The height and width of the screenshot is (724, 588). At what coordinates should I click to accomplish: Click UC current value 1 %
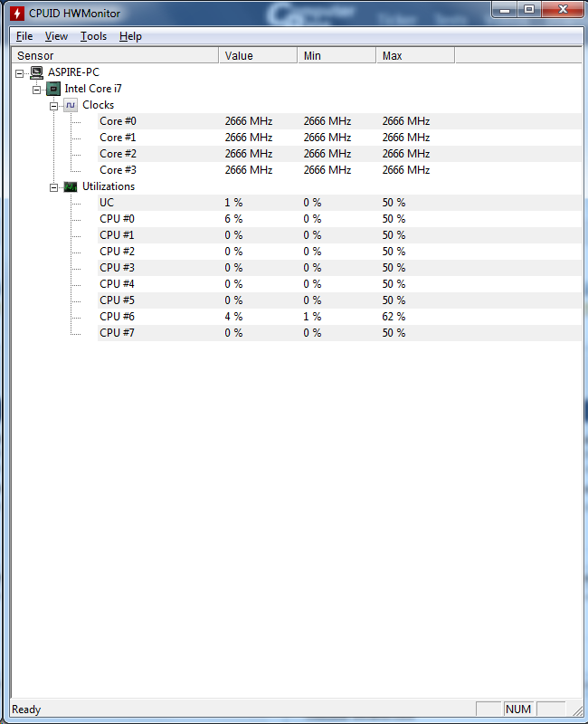pos(233,203)
